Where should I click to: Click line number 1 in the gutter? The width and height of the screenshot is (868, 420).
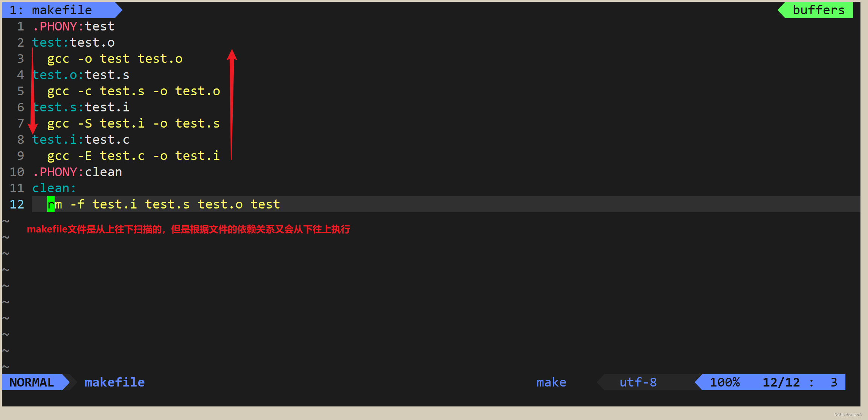coord(21,26)
